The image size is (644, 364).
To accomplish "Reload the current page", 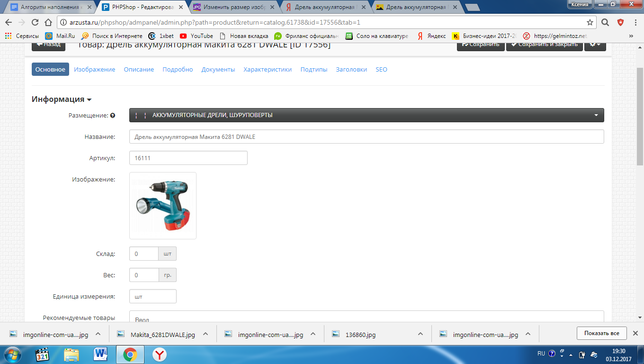I will coord(35,22).
